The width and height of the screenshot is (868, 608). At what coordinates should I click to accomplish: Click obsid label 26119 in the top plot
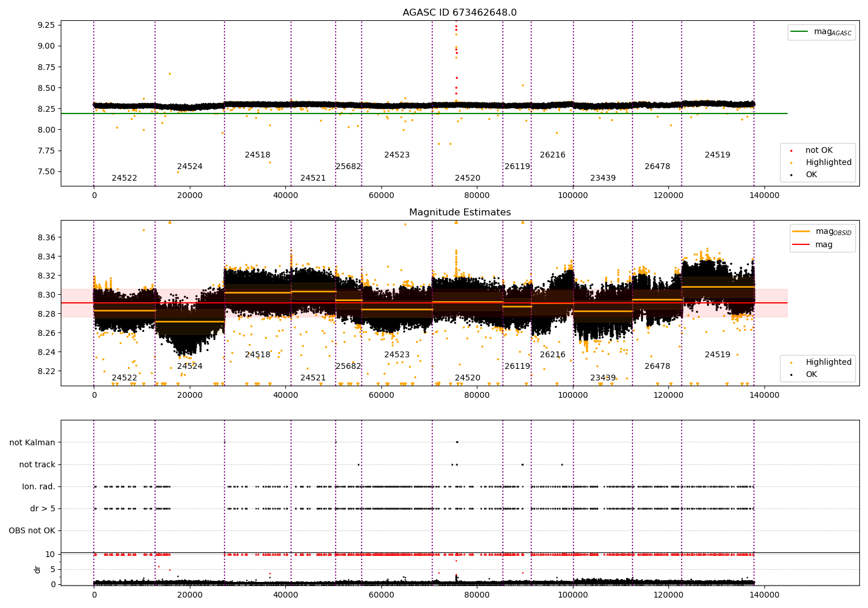(x=517, y=166)
